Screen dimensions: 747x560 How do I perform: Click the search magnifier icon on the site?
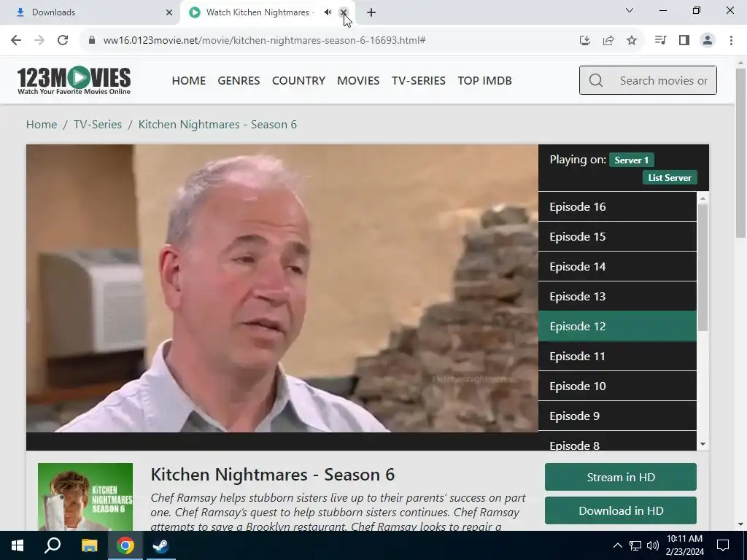[595, 80]
